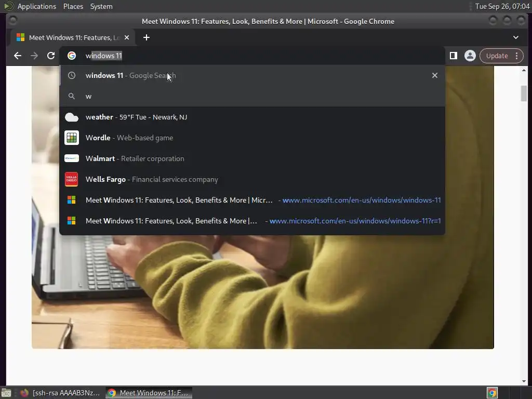Viewport: 532px width, 399px height.
Task: Click the Update button
Action: click(x=497, y=56)
